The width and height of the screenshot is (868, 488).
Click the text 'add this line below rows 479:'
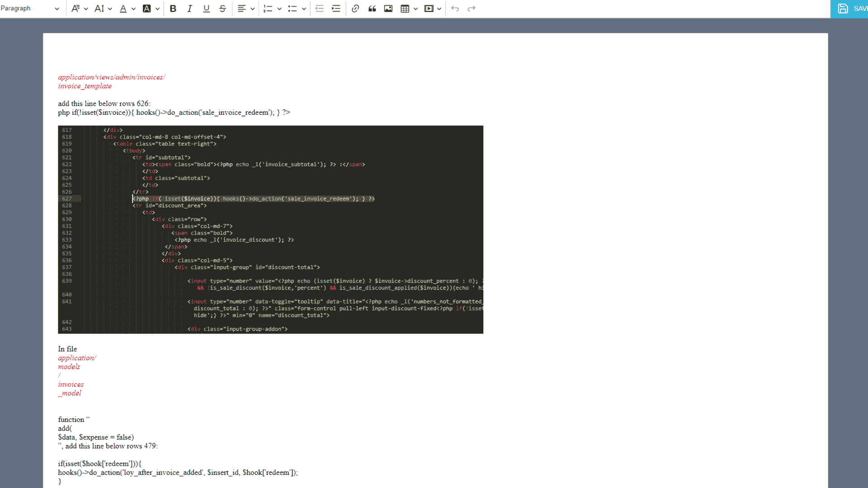click(x=111, y=446)
